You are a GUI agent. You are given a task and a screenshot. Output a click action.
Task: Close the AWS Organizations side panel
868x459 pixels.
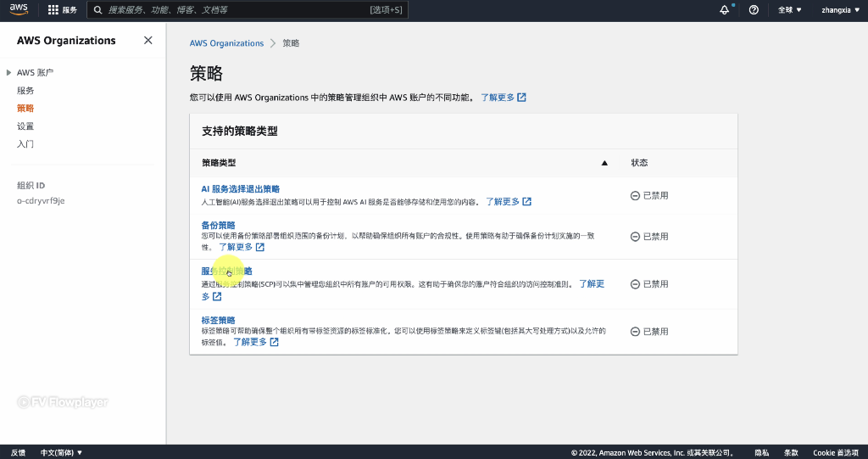(x=147, y=40)
